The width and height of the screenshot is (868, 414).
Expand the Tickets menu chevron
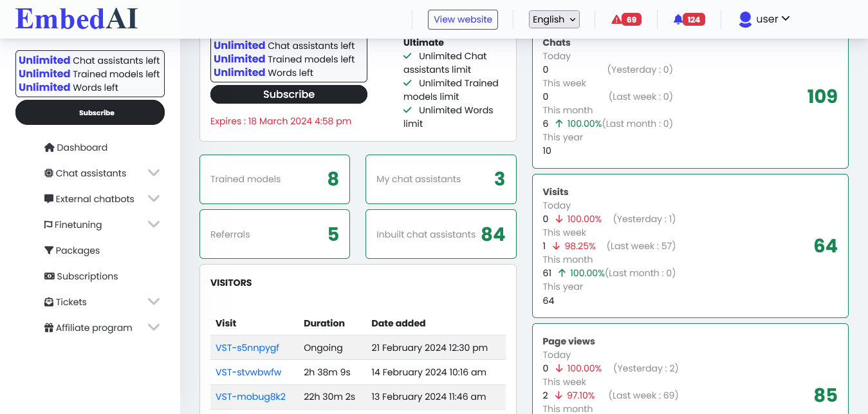(154, 302)
